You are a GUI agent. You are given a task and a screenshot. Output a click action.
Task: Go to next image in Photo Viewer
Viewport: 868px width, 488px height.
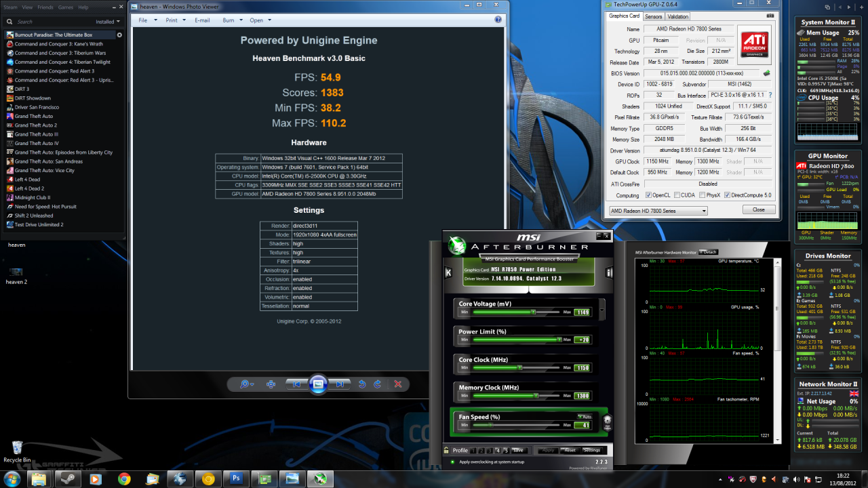(340, 384)
